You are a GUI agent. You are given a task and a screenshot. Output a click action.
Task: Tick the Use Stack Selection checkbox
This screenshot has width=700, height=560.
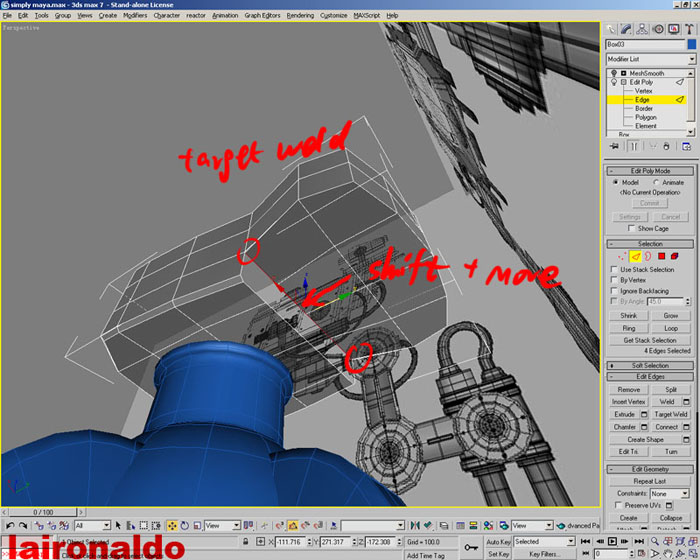pos(614,269)
